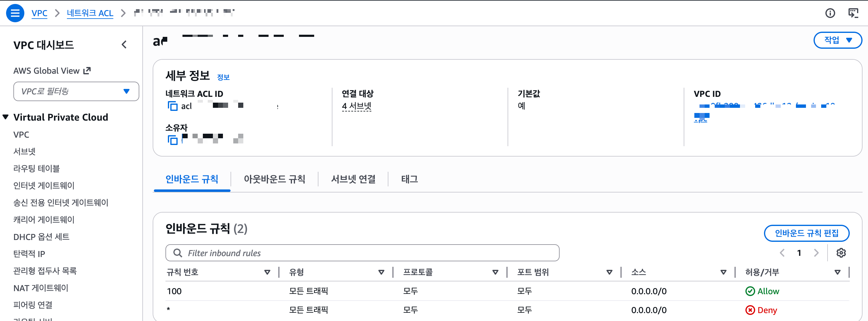This screenshot has width=868, height=321.
Task: Click source 0.0.0.0/0 in the * rule
Action: [x=649, y=310]
